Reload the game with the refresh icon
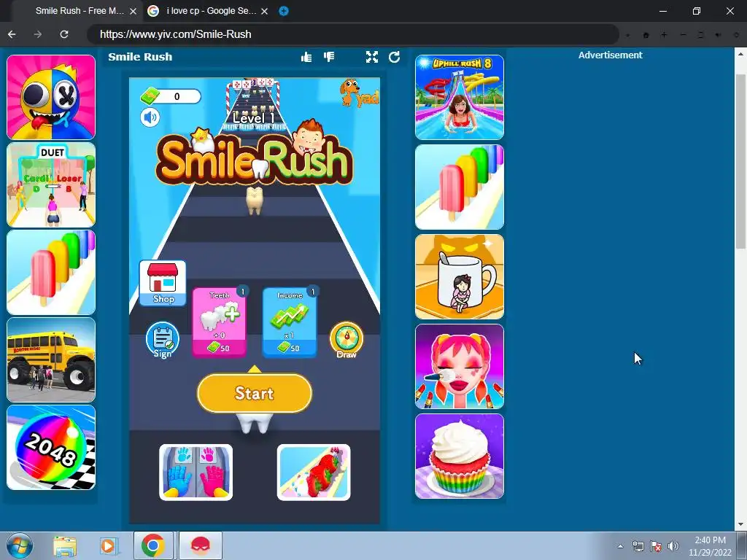Image resolution: width=747 pixels, height=560 pixels. [x=395, y=57]
